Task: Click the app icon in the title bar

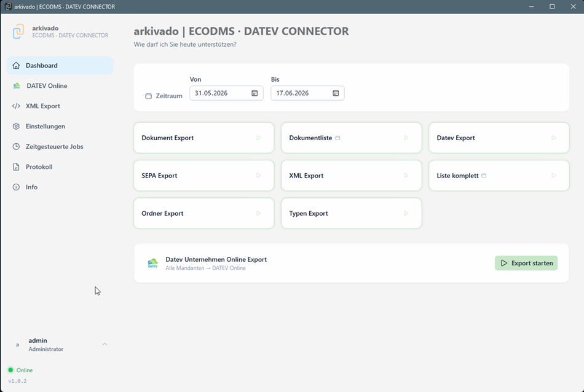Action: click(8, 7)
